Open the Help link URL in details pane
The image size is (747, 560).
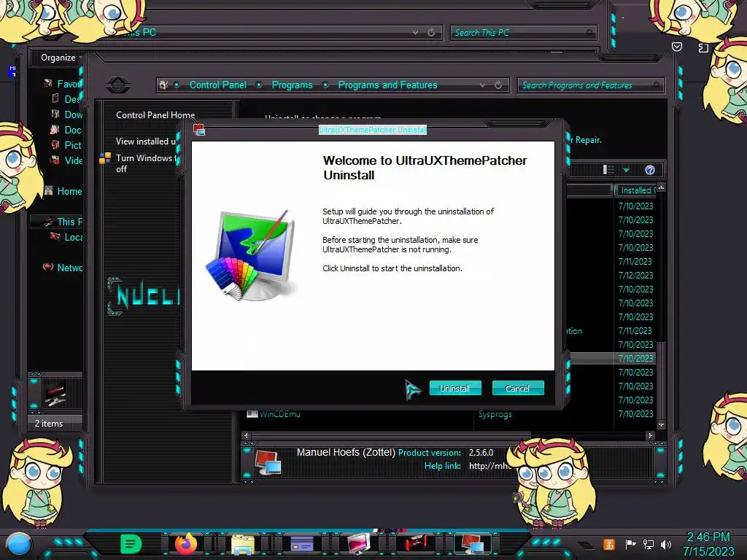[489, 466]
